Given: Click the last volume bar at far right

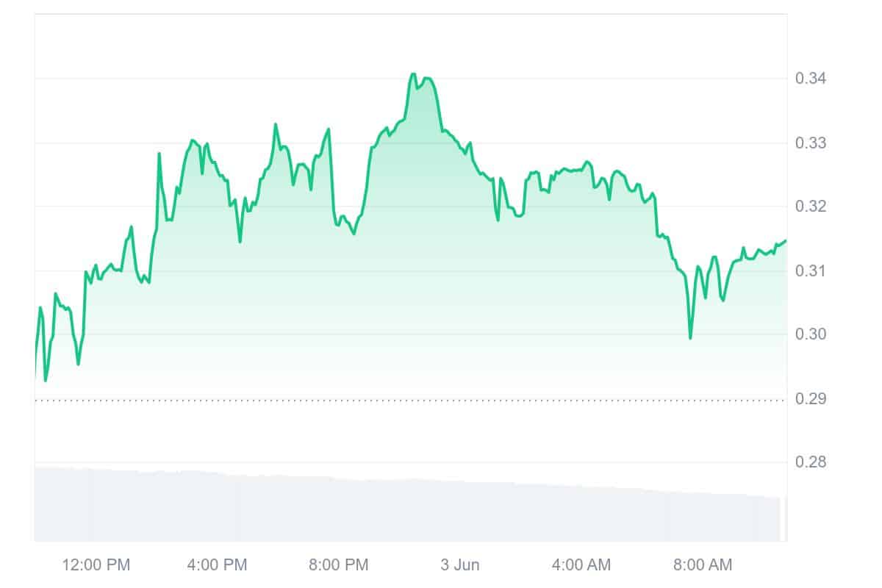Looking at the screenshot, I should coord(785,519).
